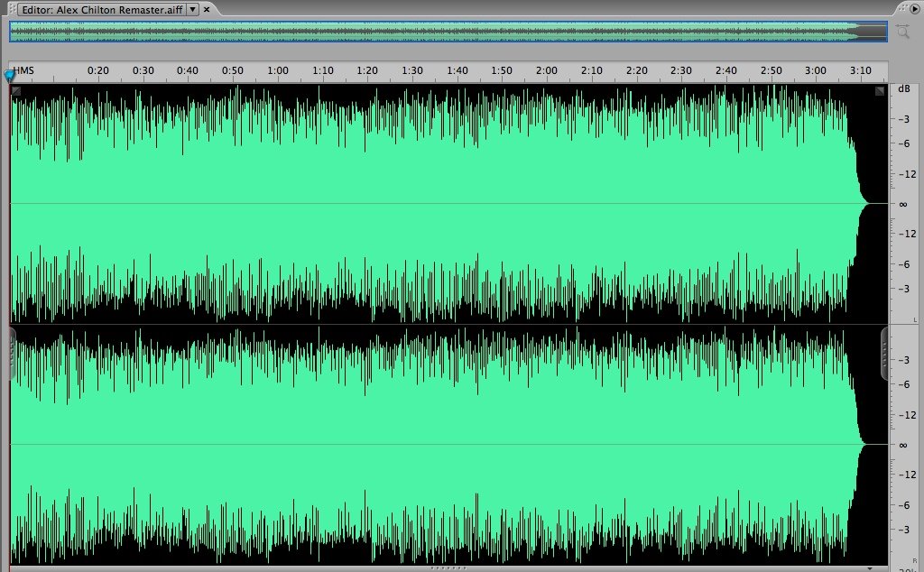Click the fade out handle icon

tap(880, 91)
